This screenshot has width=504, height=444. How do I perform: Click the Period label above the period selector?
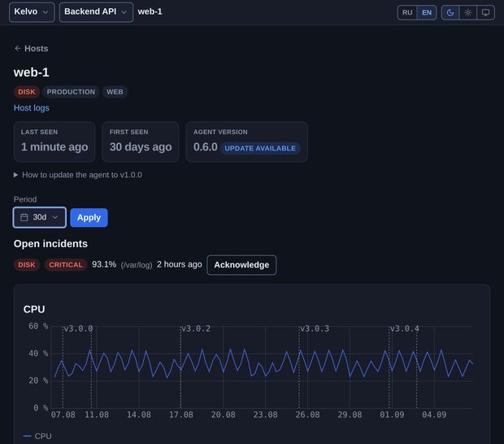click(x=25, y=199)
